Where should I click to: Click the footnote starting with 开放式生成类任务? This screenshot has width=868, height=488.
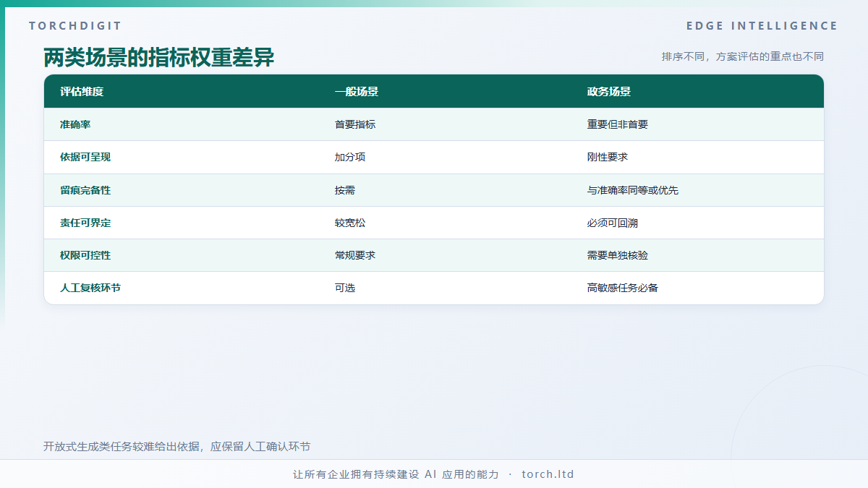click(177, 446)
